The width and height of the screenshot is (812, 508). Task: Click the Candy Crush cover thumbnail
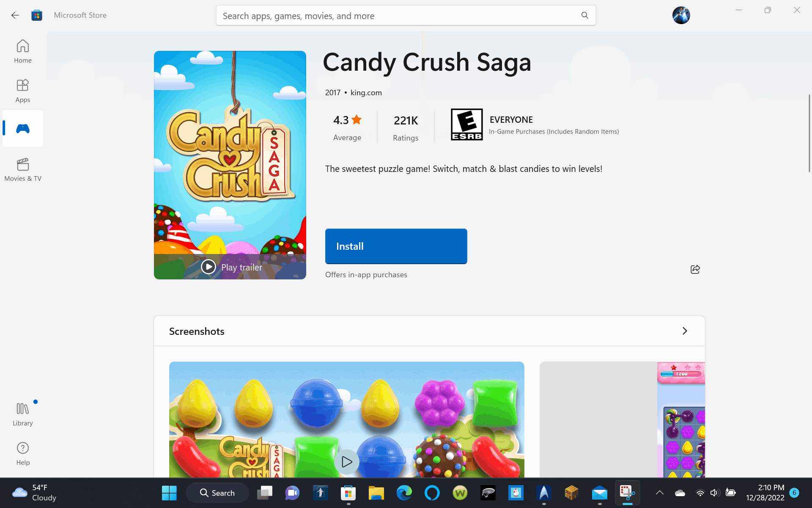(230, 165)
